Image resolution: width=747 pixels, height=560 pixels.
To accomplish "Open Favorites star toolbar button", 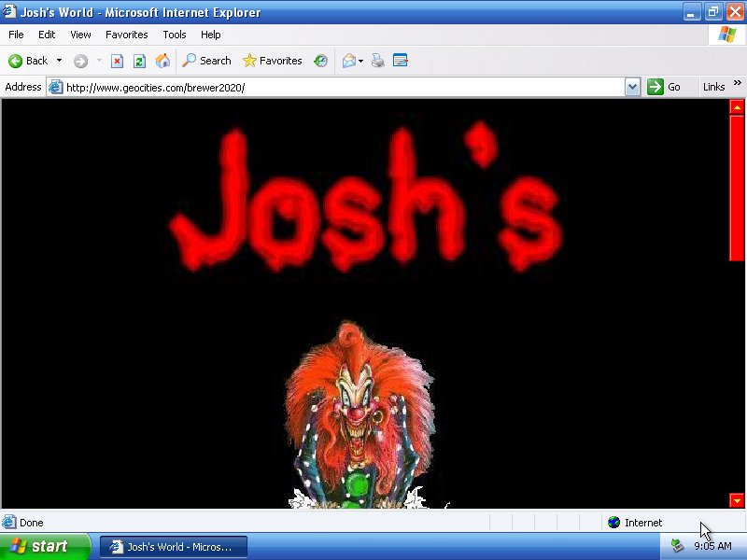I will [x=272, y=61].
